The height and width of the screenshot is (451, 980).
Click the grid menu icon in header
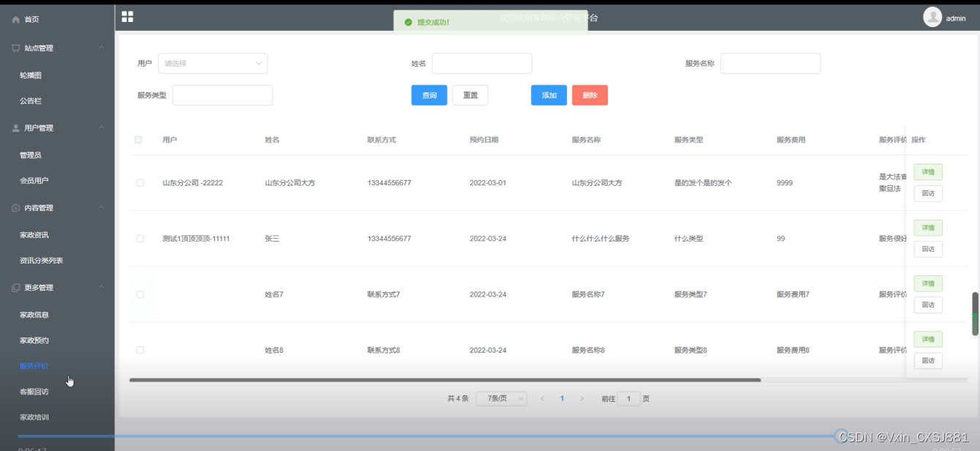127,17
